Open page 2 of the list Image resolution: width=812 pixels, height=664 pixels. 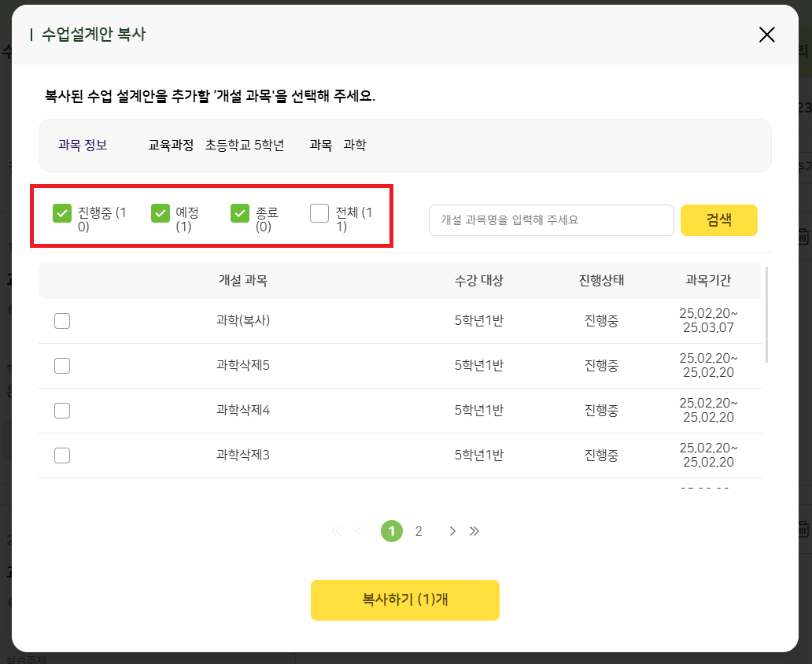pos(419,531)
